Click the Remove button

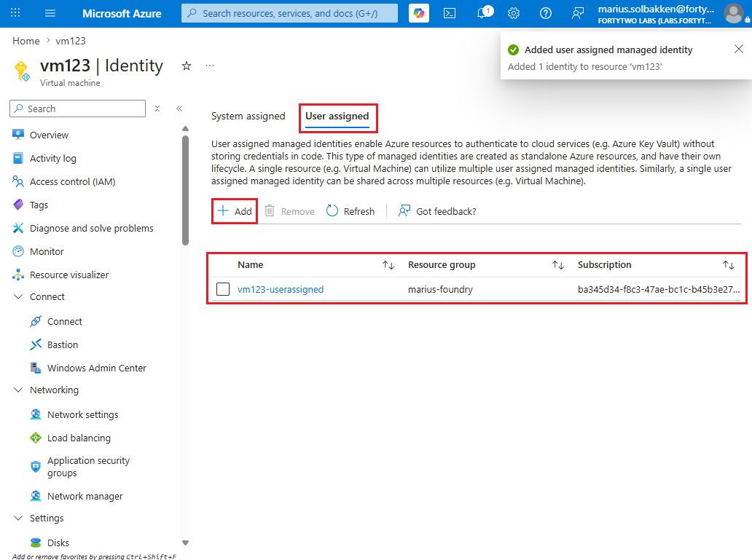pos(290,211)
